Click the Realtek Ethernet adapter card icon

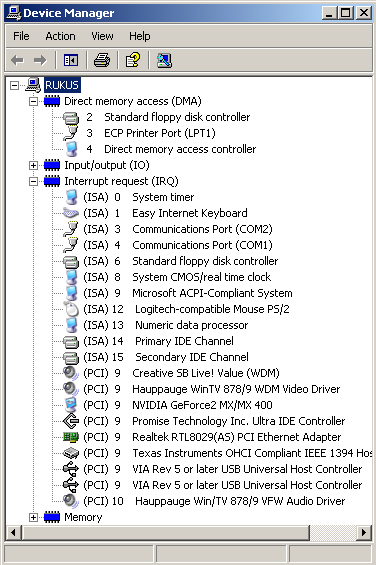click(71, 437)
